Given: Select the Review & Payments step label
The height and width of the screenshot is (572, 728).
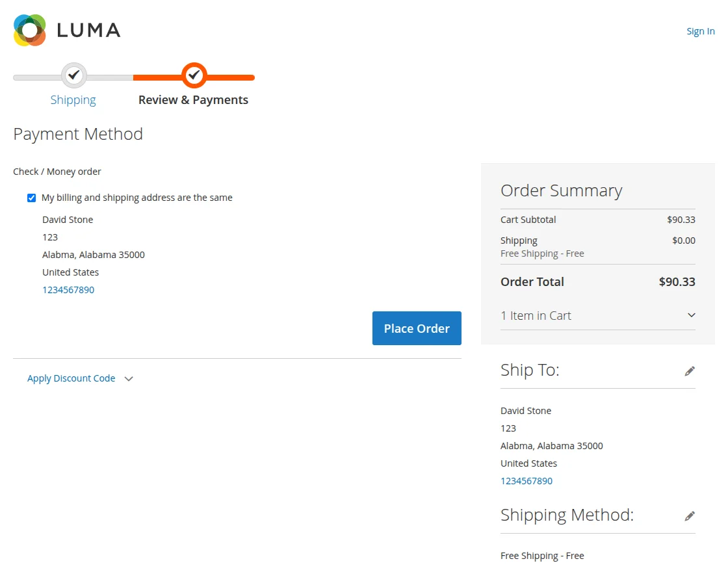Looking at the screenshot, I should (x=193, y=99).
